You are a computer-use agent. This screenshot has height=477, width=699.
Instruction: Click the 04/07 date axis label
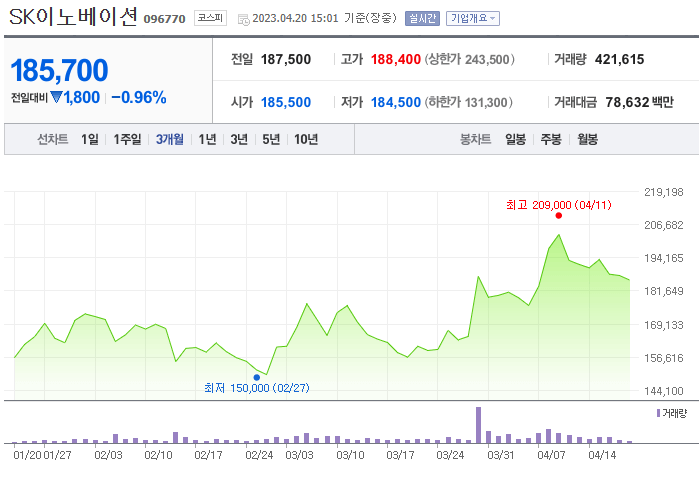[551, 455]
